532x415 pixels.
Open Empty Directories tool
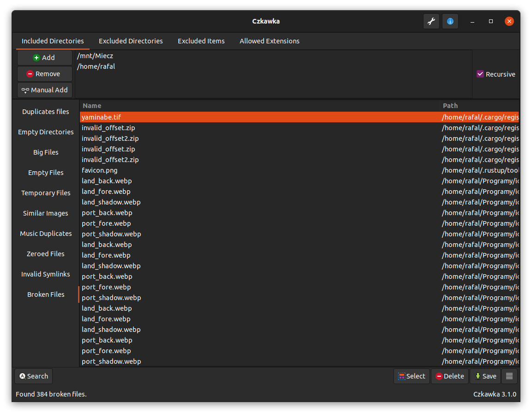coord(45,132)
